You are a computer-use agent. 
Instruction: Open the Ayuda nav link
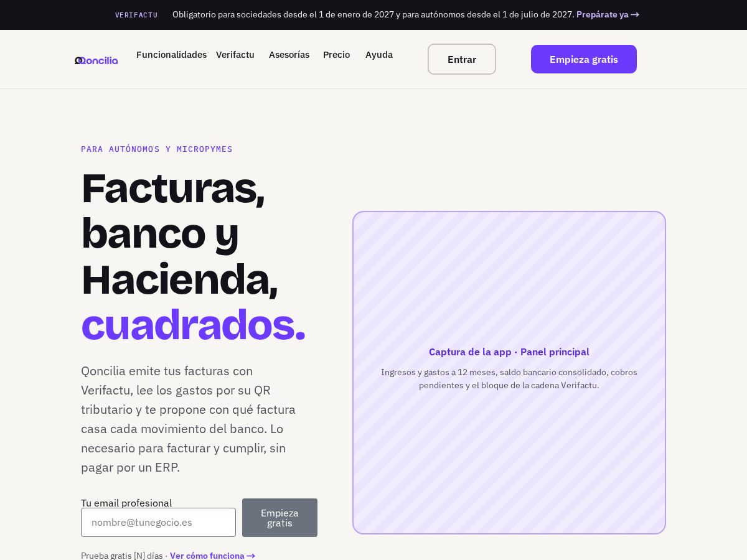[x=379, y=55]
